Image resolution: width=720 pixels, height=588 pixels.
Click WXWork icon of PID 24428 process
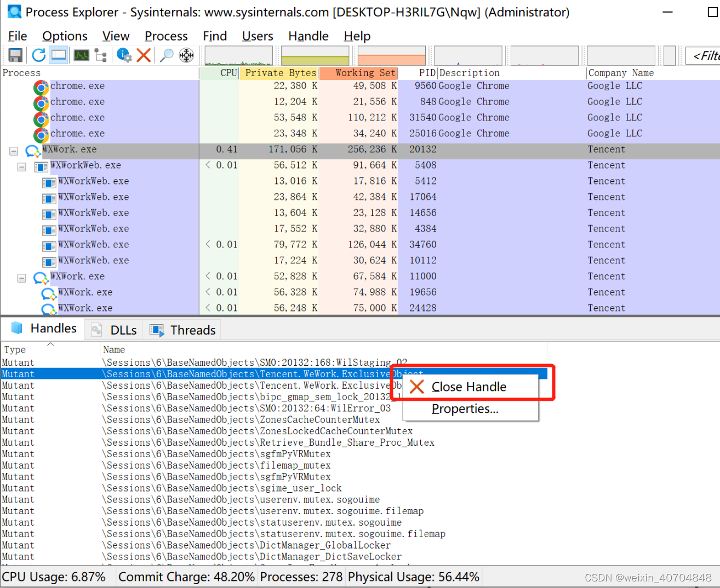(x=49, y=309)
